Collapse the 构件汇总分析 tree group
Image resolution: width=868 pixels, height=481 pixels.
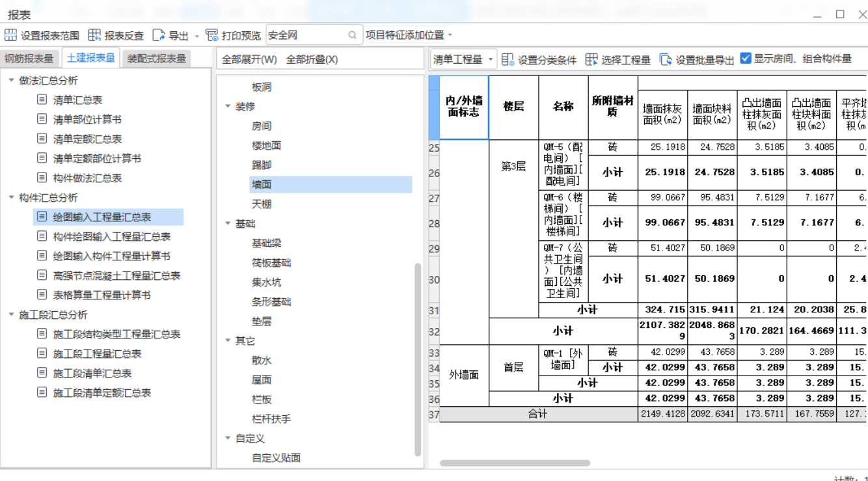coord(11,197)
